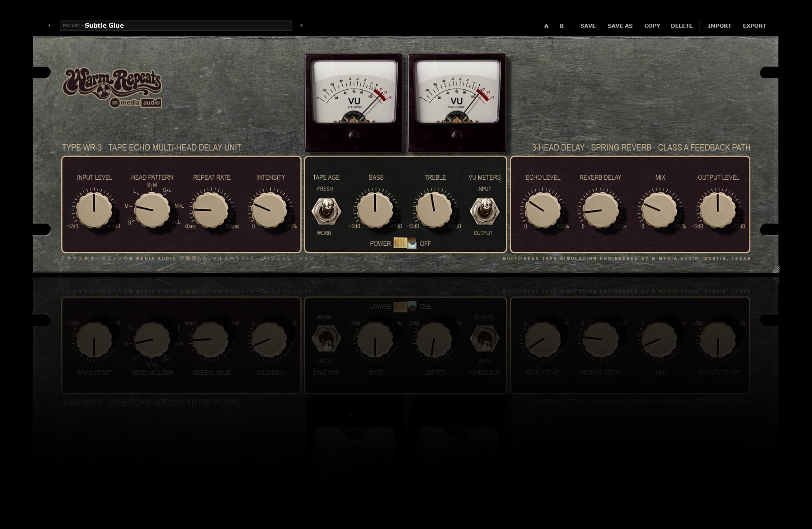Click the OUTPUT label under VU Meters
The width and height of the screenshot is (812, 529).
click(x=483, y=233)
